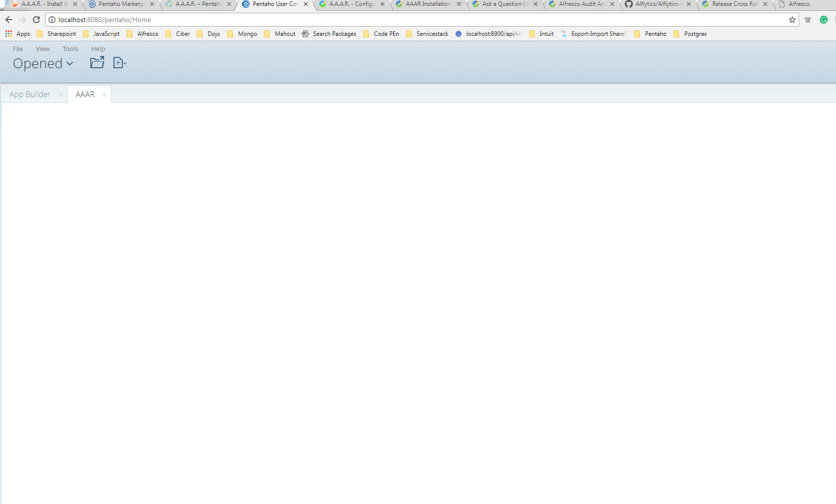Click the browser back arrow
Viewport: 836px width, 504px height.
(x=9, y=20)
